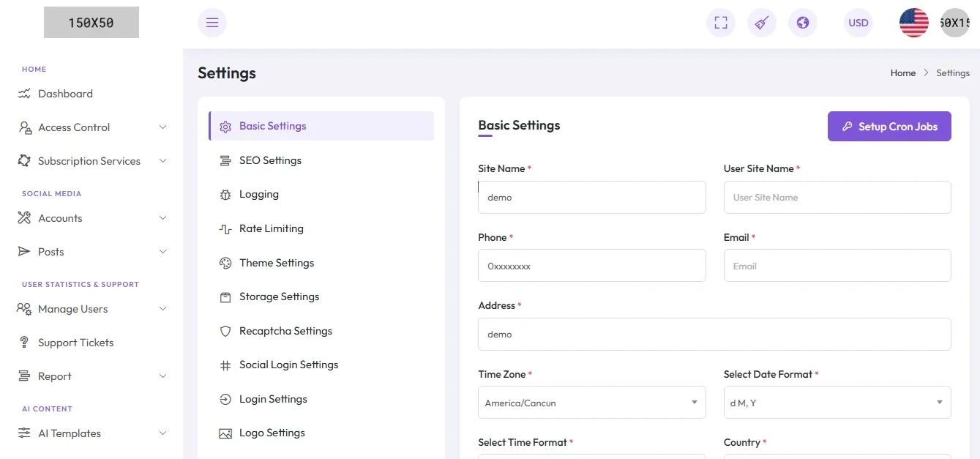Screen dimensions: 980x459
Task: Focus the Site Name input field
Action: tap(592, 198)
